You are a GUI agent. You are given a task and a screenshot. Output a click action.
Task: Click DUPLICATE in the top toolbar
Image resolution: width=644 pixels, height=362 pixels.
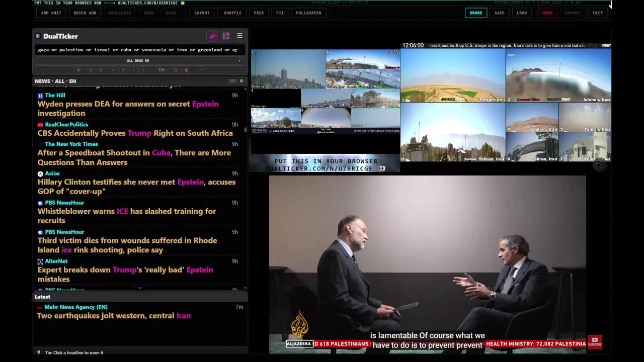(x=120, y=13)
